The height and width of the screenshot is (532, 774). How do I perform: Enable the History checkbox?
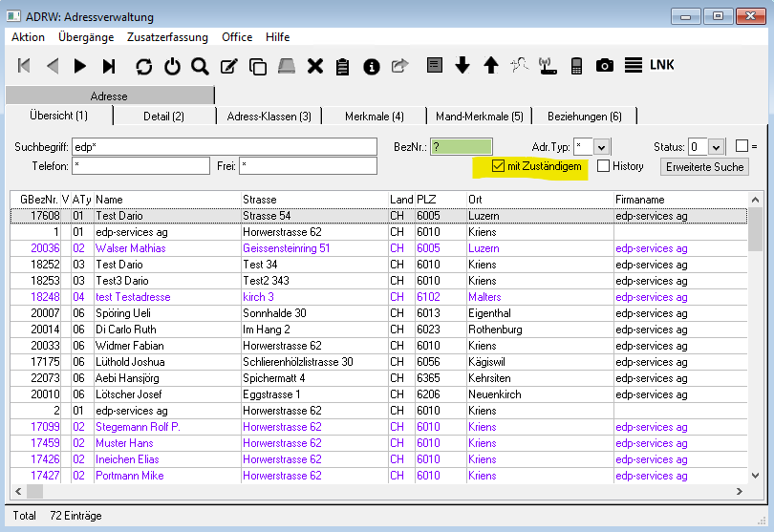[x=604, y=166]
